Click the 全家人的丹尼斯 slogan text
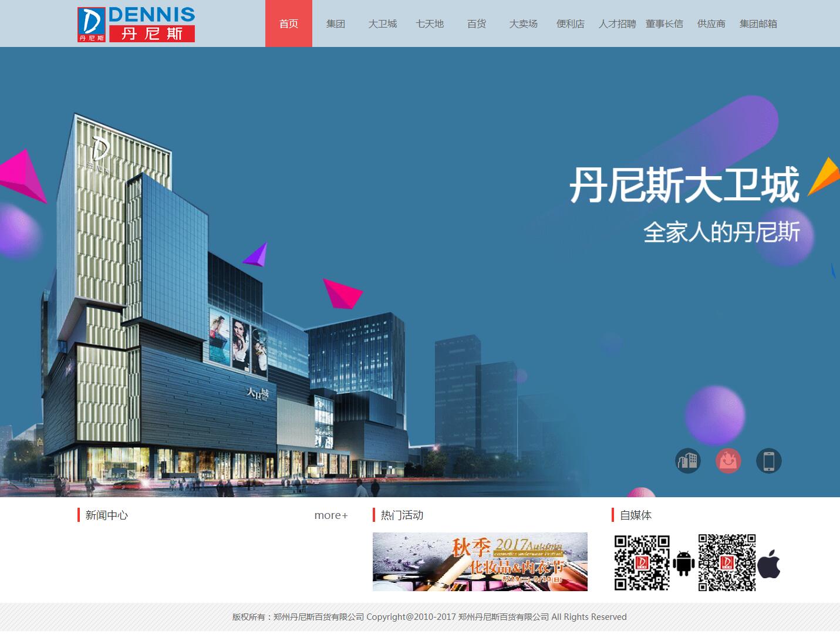Image resolution: width=840 pixels, height=634 pixels. [722, 232]
